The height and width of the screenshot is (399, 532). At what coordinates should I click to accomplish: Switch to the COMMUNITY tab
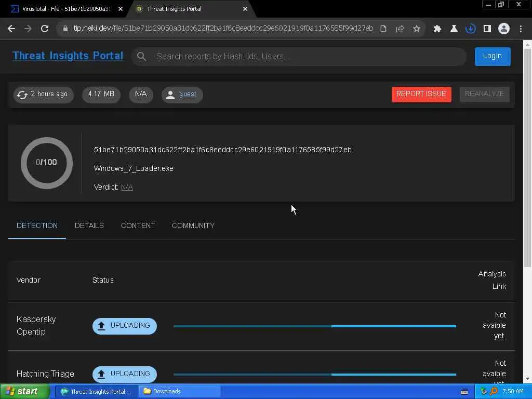click(193, 225)
